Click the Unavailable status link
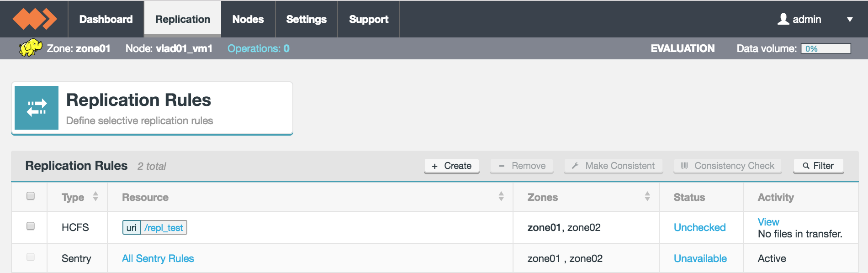 pyautogui.click(x=700, y=258)
